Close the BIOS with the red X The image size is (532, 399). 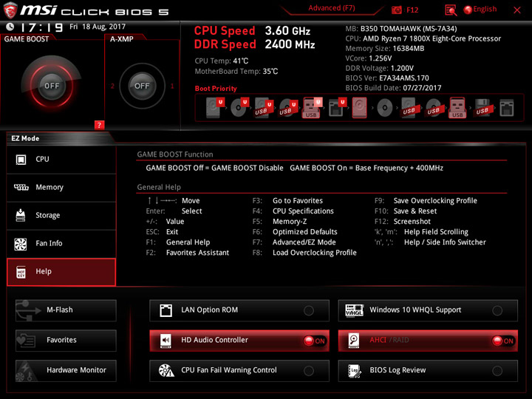pyautogui.click(x=517, y=10)
